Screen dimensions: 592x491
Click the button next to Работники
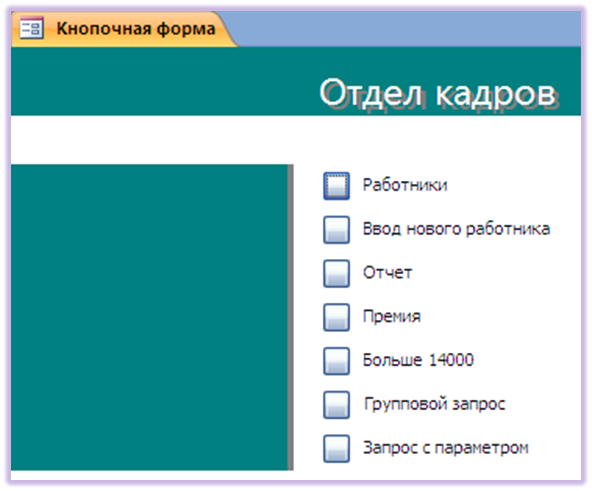336,186
